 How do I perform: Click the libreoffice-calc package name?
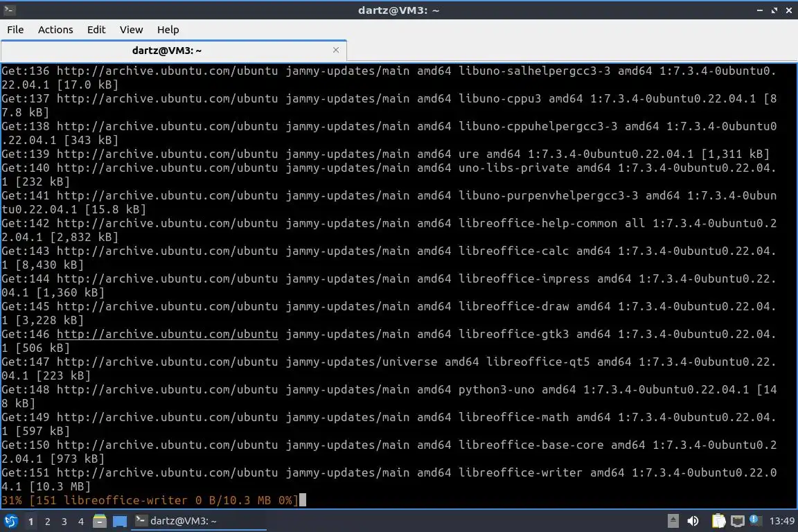click(x=513, y=251)
